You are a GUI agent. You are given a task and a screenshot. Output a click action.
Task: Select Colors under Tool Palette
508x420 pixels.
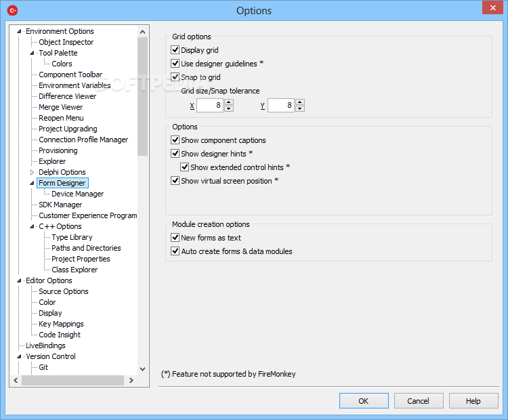62,64
